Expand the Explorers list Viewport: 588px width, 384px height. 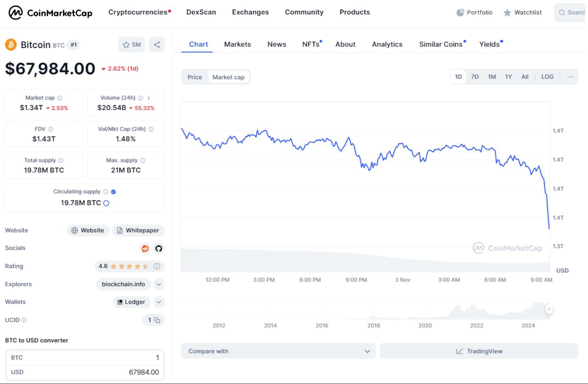coord(159,284)
